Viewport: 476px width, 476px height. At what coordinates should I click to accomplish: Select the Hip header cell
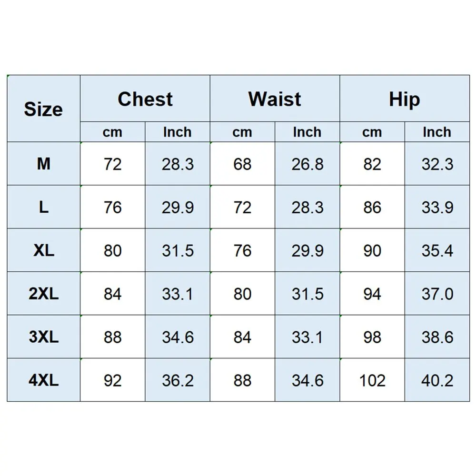tap(404, 99)
